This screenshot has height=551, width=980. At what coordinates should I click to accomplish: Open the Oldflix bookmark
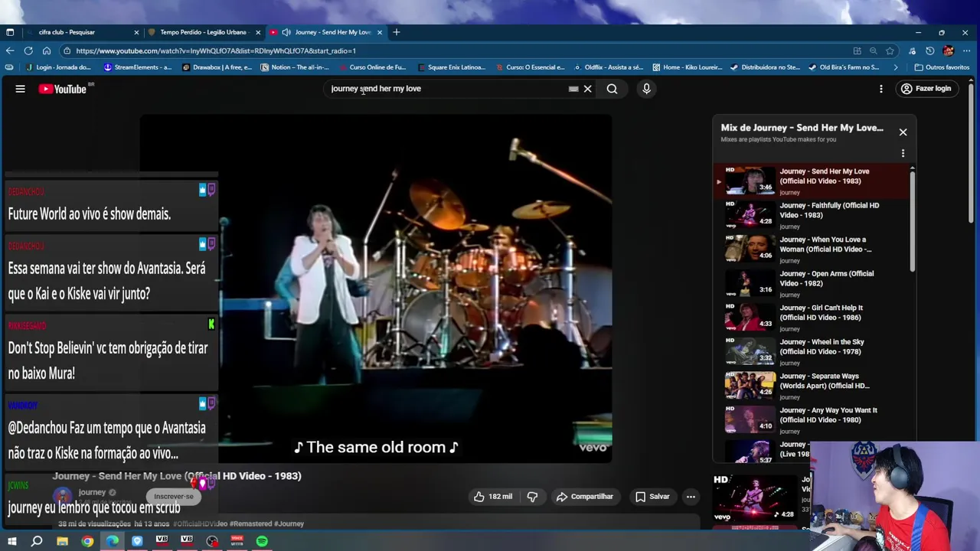tap(609, 67)
